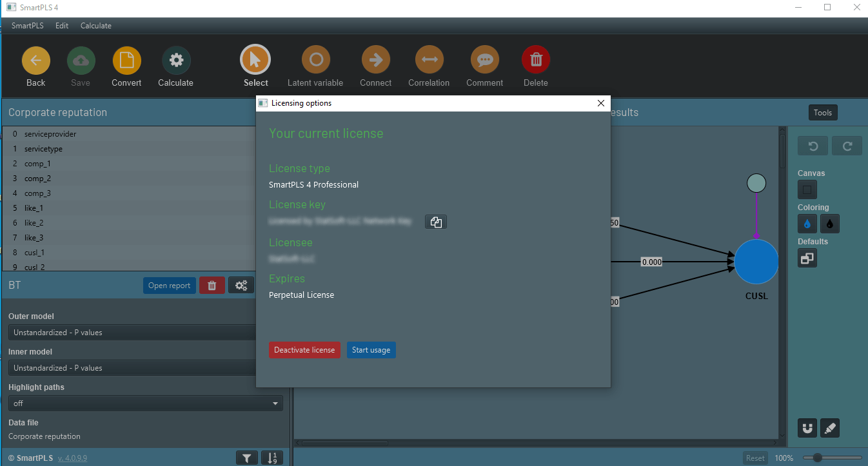The image size is (868, 466).
Task: Expand the Highlight paths dropdown
Action: pos(146,403)
